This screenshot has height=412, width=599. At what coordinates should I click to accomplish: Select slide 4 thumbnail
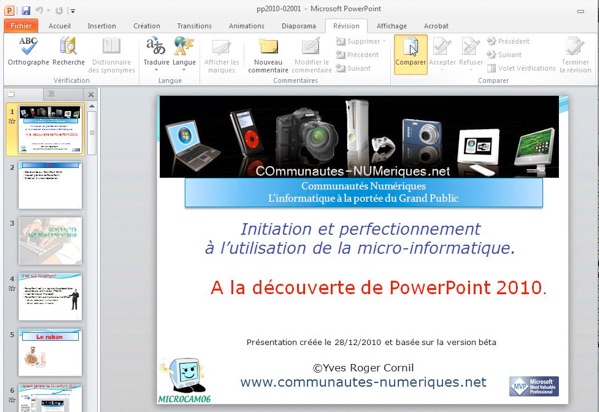tap(50, 297)
